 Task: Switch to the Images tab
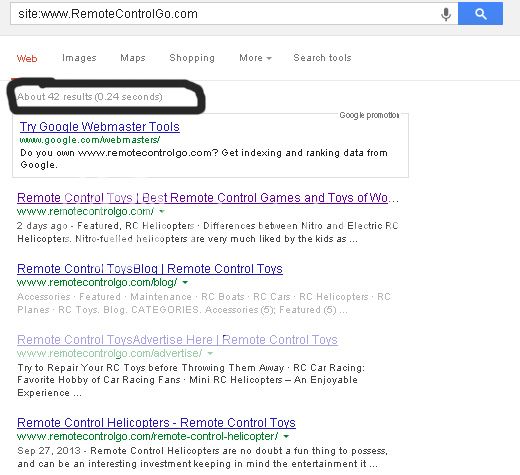pos(79,58)
